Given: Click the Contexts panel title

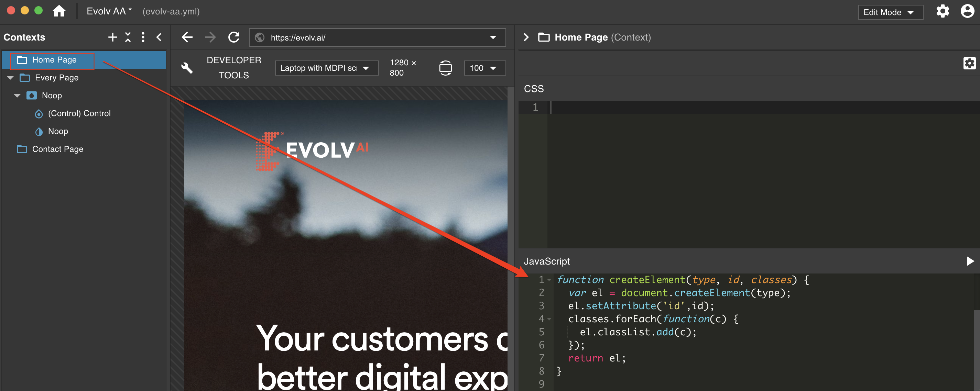Looking at the screenshot, I should point(24,37).
